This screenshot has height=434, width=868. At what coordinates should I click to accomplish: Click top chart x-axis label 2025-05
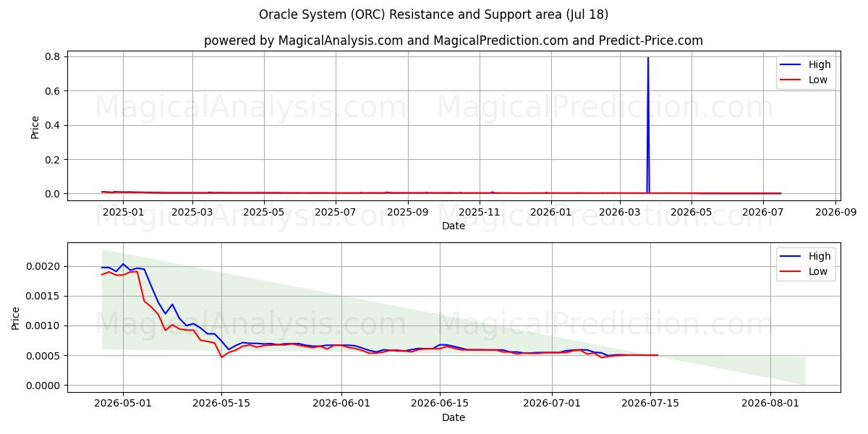[x=264, y=212]
